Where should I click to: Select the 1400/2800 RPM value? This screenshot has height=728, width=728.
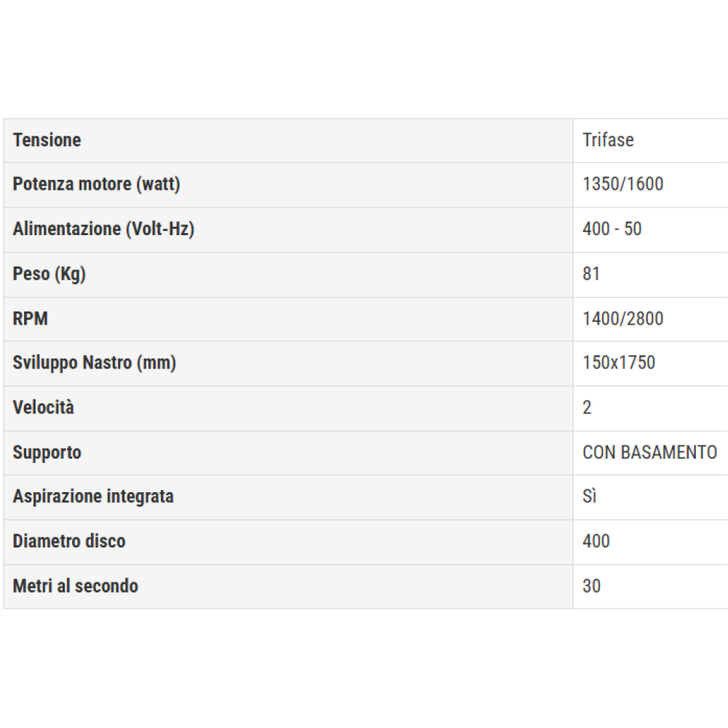tap(623, 319)
